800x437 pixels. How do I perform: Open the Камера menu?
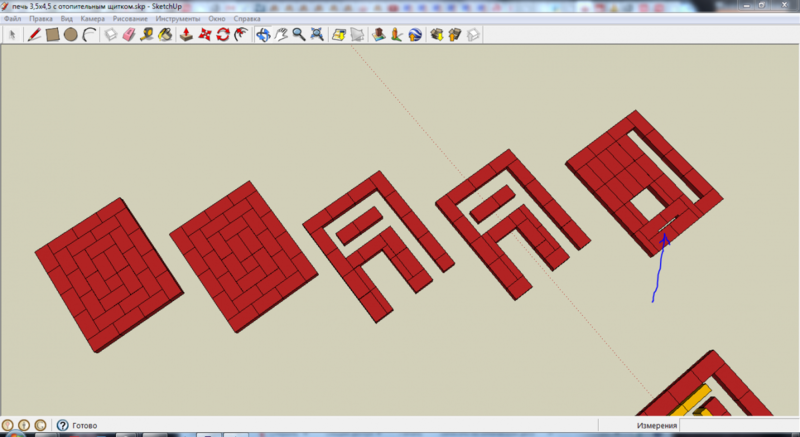[x=92, y=19]
